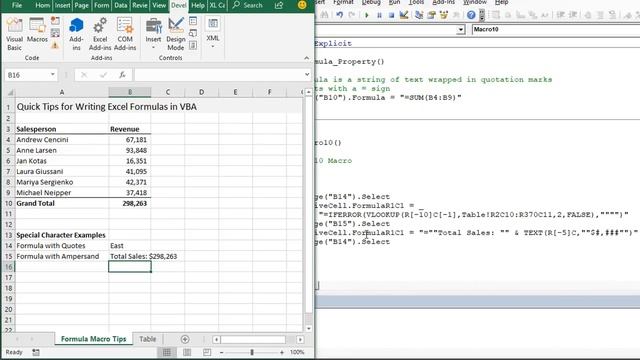Click the Search box in Excel title bar
Image resolution: width=640 pixels, height=360 pixels.
click(x=247, y=5)
